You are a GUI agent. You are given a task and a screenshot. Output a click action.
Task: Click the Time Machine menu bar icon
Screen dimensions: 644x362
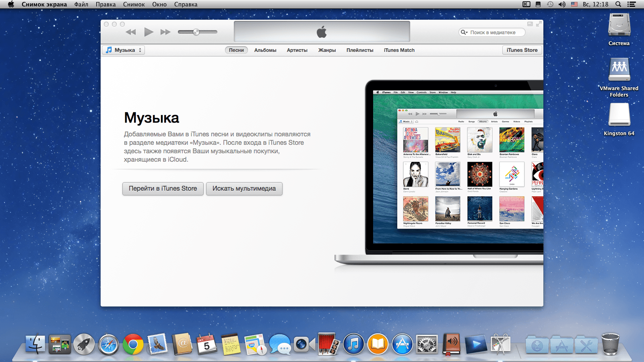pos(550,4)
